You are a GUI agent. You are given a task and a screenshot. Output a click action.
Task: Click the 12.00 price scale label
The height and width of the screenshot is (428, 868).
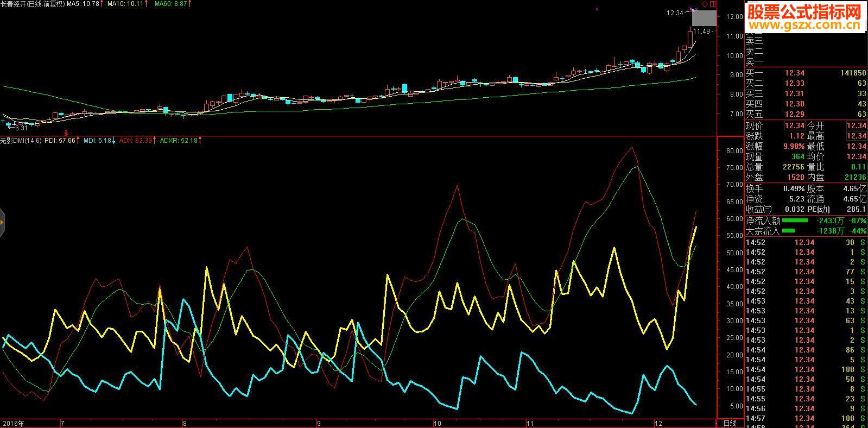point(733,16)
